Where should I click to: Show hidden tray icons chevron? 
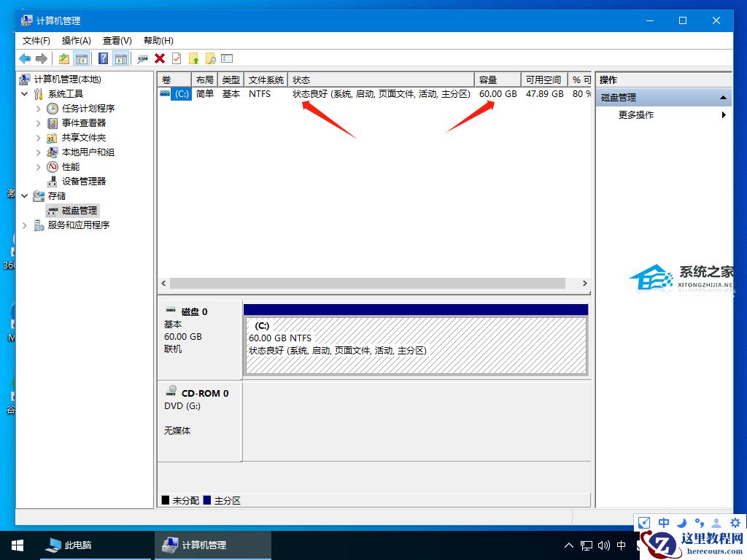point(569,545)
